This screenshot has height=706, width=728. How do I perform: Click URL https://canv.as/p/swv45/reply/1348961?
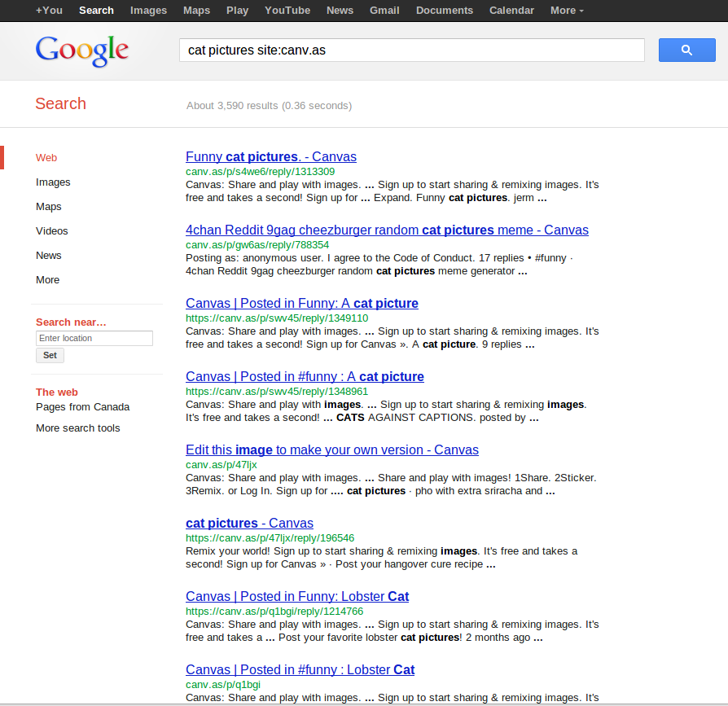(277, 392)
